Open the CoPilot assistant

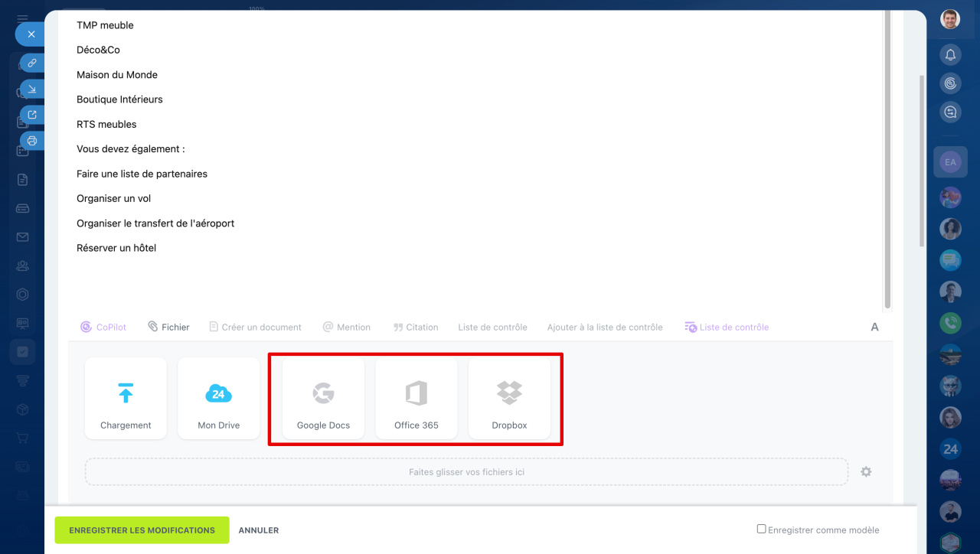coord(103,327)
